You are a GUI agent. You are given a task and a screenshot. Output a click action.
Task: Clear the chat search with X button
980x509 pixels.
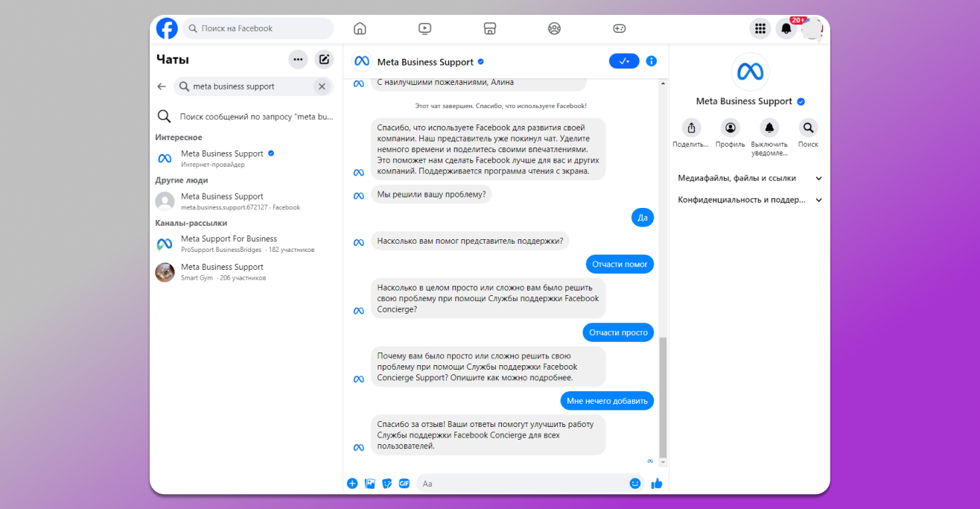322,86
